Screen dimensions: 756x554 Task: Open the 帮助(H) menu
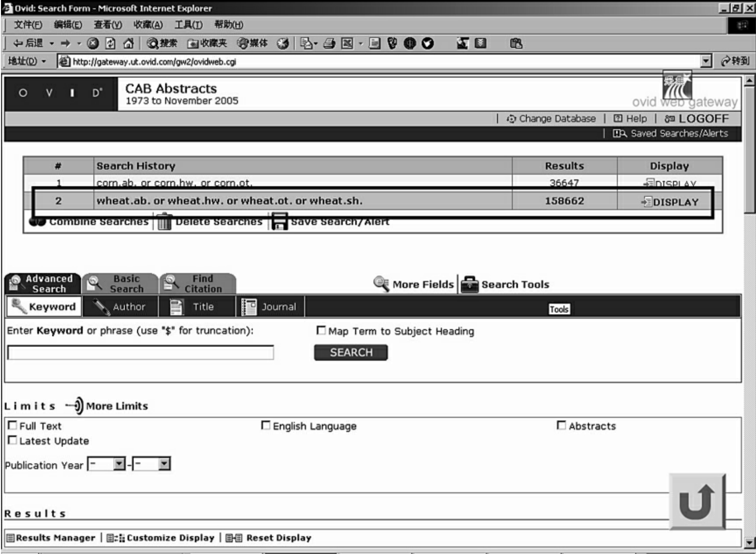pyautogui.click(x=228, y=25)
